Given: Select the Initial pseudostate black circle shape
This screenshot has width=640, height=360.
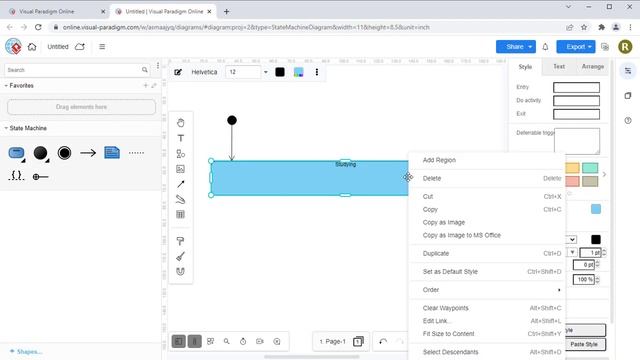Looking at the screenshot, I should (x=40, y=153).
